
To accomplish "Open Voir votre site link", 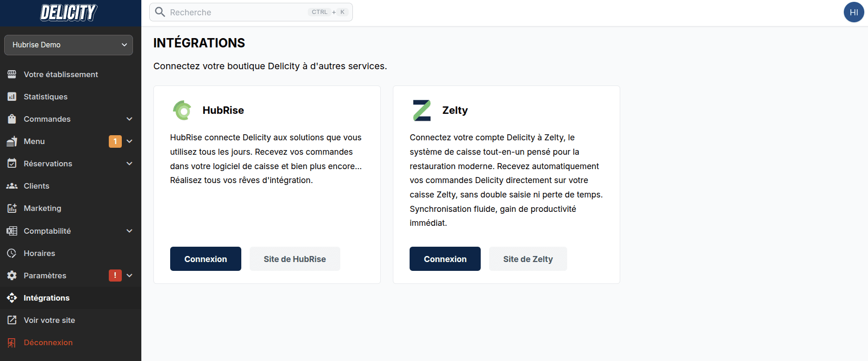I will click(71, 320).
